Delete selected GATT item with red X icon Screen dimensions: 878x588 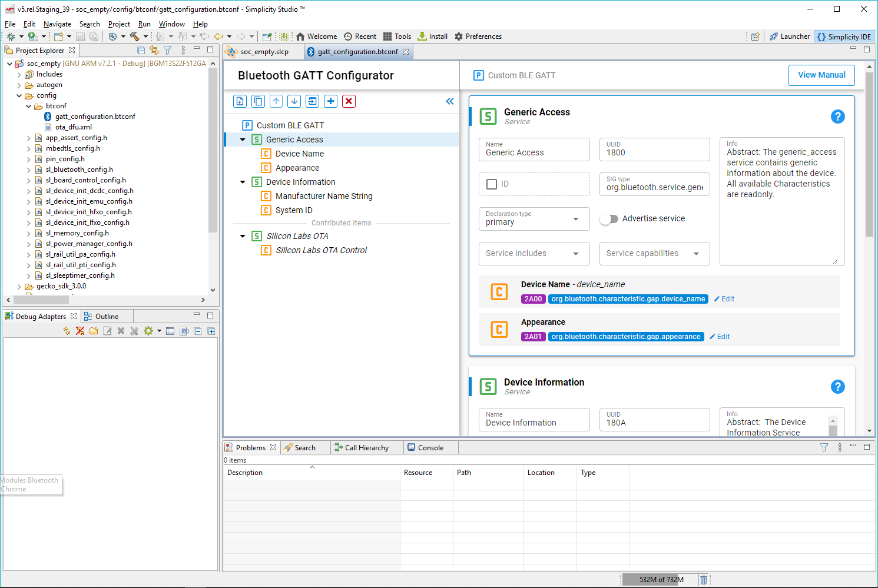349,101
